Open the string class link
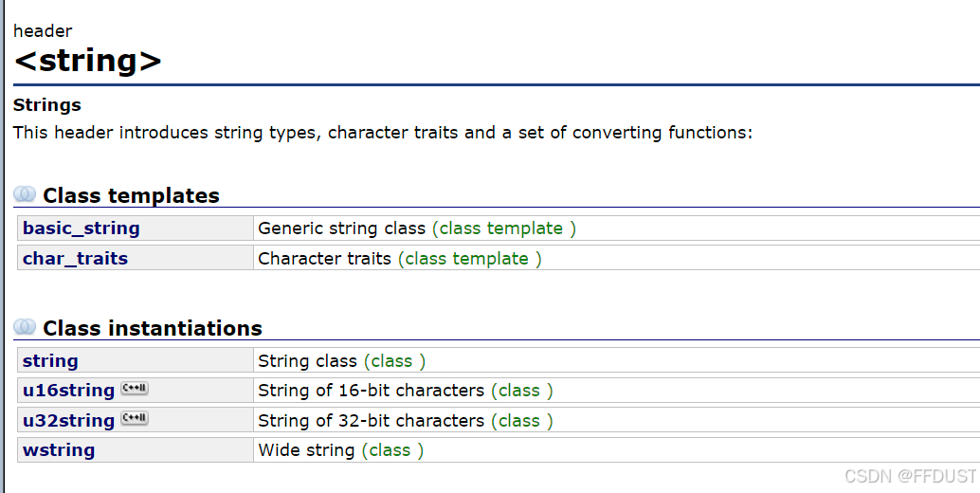980x493 pixels. [50, 361]
